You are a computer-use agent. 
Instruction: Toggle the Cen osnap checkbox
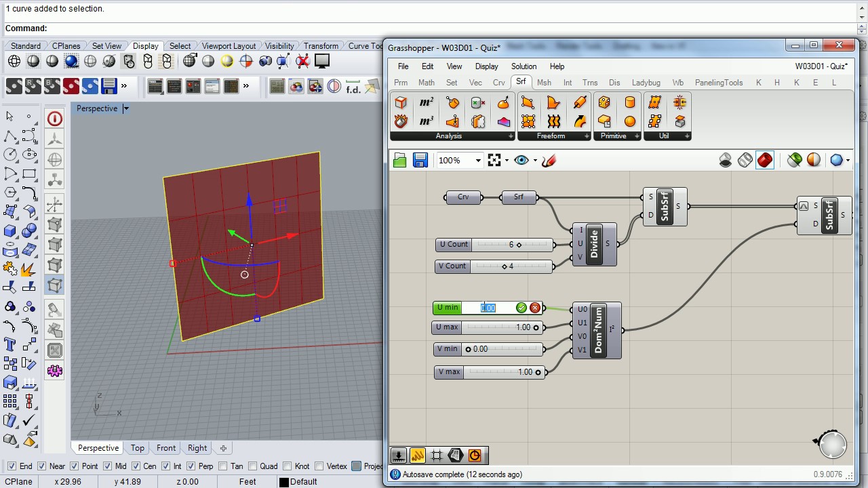click(136, 466)
